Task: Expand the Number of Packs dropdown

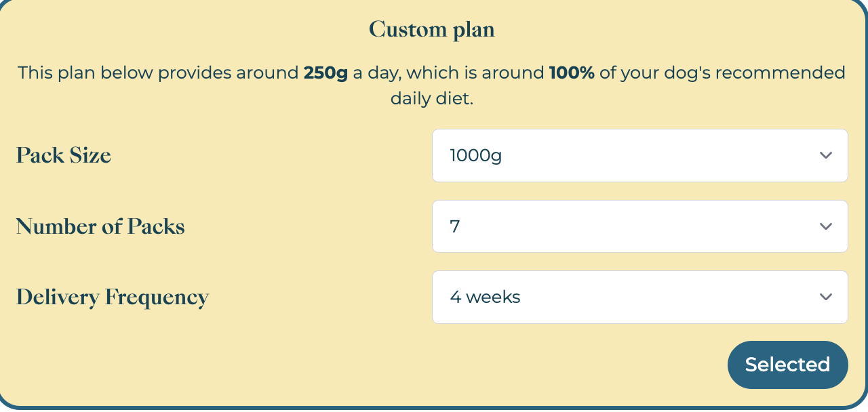Action: [639, 226]
